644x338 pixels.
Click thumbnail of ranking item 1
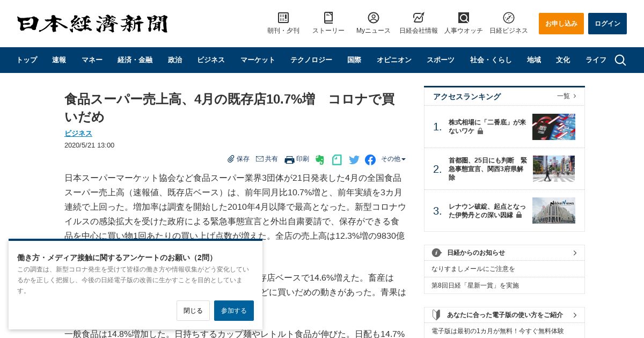[x=554, y=127]
